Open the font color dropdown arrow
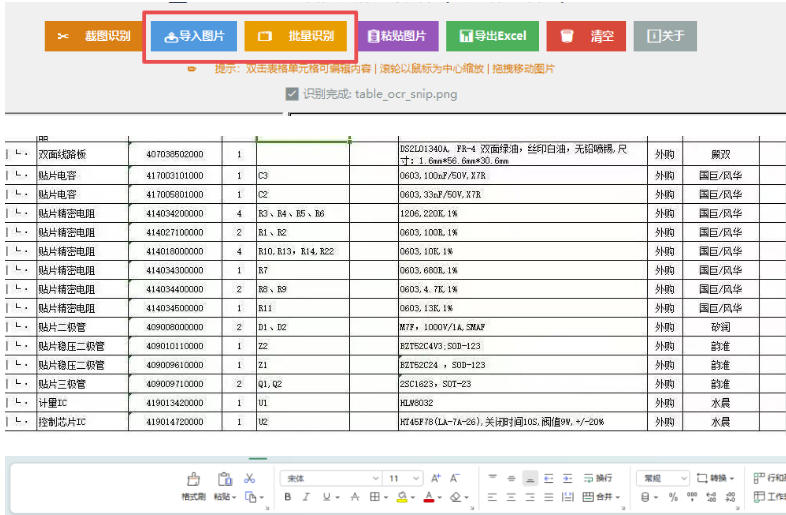The image size is (786, 515). click(x=440, y=497)
